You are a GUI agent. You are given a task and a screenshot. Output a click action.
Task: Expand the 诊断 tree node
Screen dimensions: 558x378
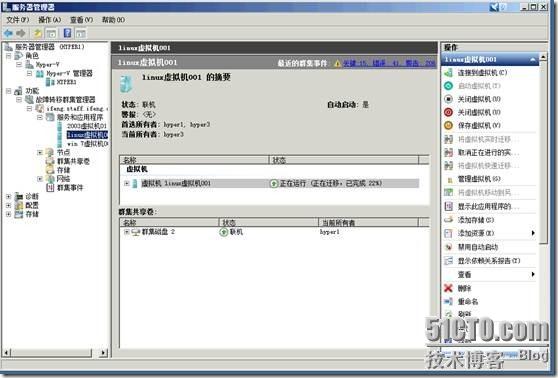tap(9, 196)
